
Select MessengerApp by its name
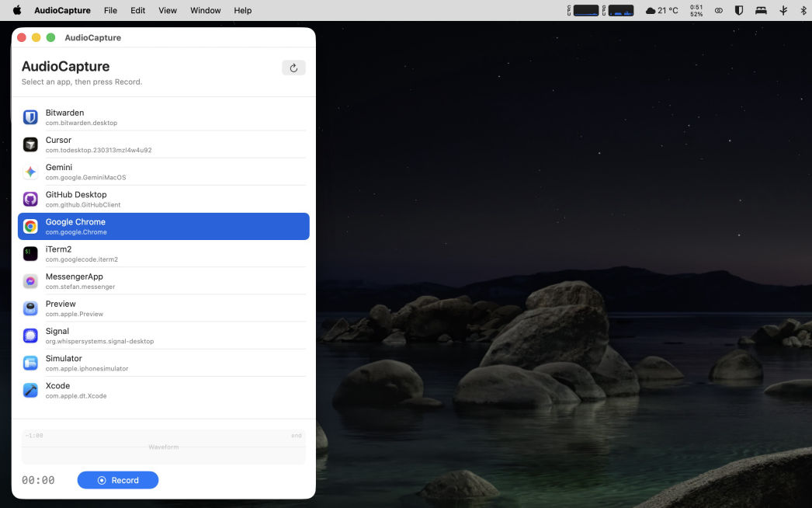[74, 277]
